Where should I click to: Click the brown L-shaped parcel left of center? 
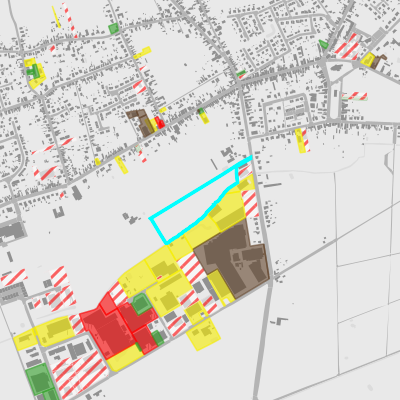[x=142, y=123]
